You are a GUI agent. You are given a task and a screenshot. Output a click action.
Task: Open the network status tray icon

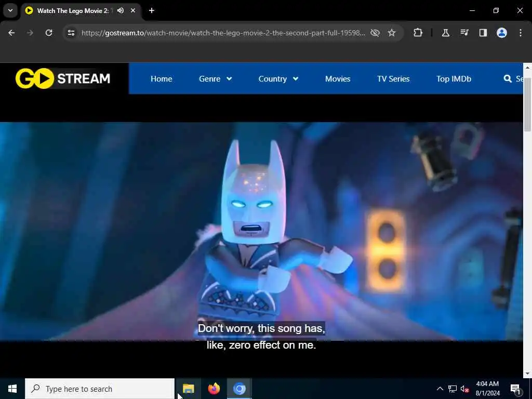(453, 389)
